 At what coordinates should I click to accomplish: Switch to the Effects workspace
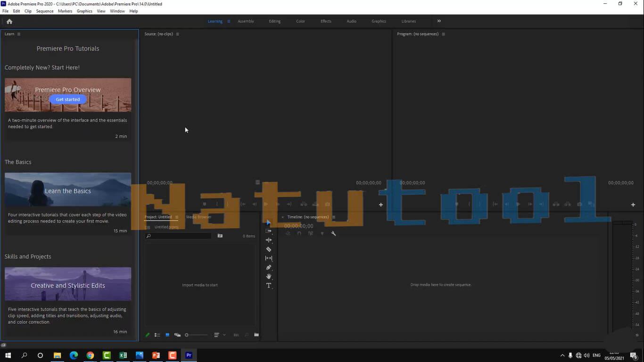pos(326,21)
